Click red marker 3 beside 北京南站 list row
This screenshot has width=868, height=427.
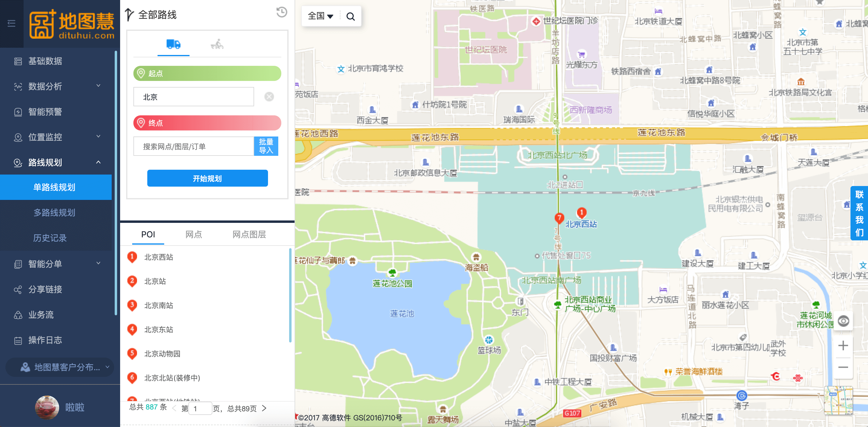click(x=132, y=305)
